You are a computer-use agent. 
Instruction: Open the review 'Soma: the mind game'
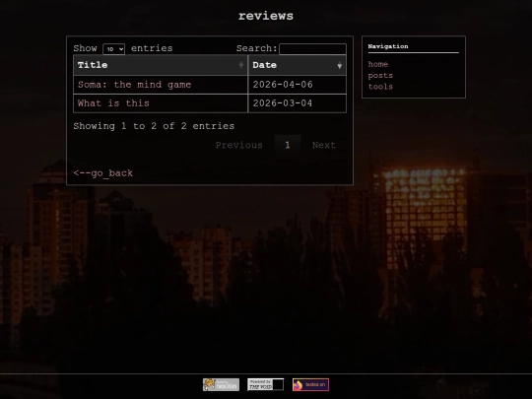[134, 85]
